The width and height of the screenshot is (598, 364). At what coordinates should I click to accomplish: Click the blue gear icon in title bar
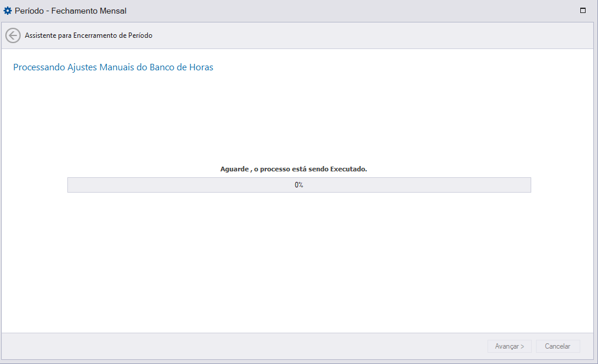tap(7, 11)
